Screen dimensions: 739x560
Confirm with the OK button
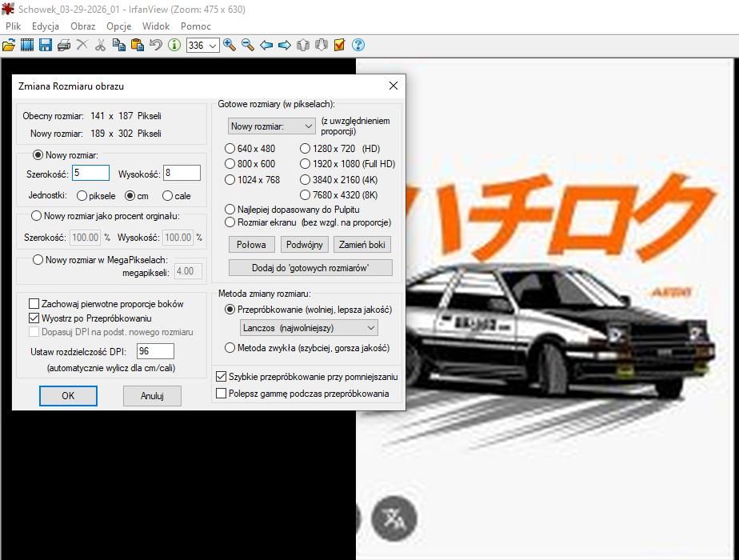pos(68,396)
